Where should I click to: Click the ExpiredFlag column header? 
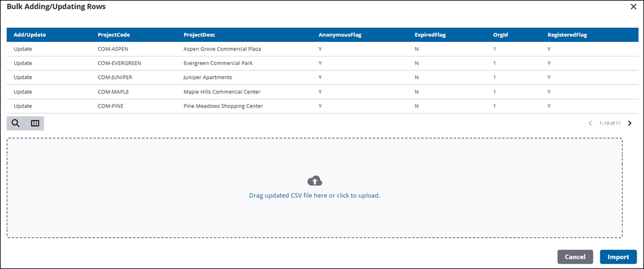pos(430,35)
